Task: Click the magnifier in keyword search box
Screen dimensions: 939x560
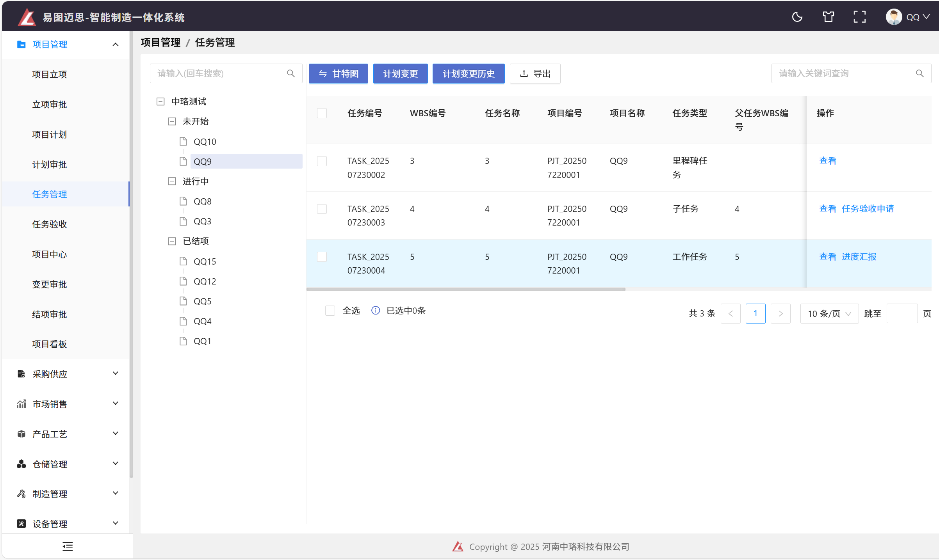Action: pyautogui.click(x=920, y=73)
